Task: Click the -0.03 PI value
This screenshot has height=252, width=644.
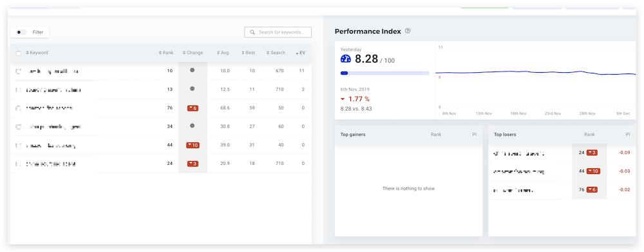Action: (624, 171)
